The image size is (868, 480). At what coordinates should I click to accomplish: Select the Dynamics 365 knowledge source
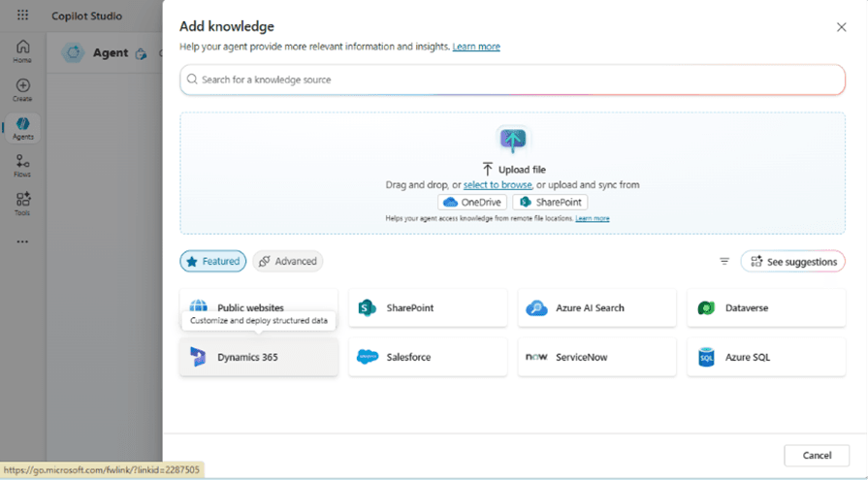coord(258,357)
